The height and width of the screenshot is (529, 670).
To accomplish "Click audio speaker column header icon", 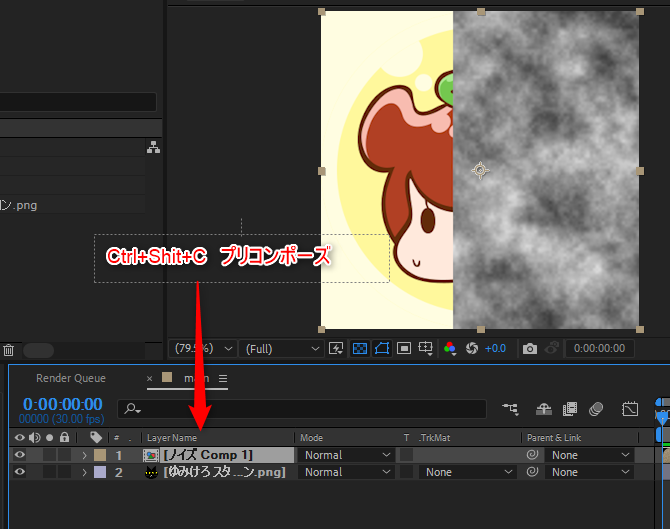I will [34, 438].
